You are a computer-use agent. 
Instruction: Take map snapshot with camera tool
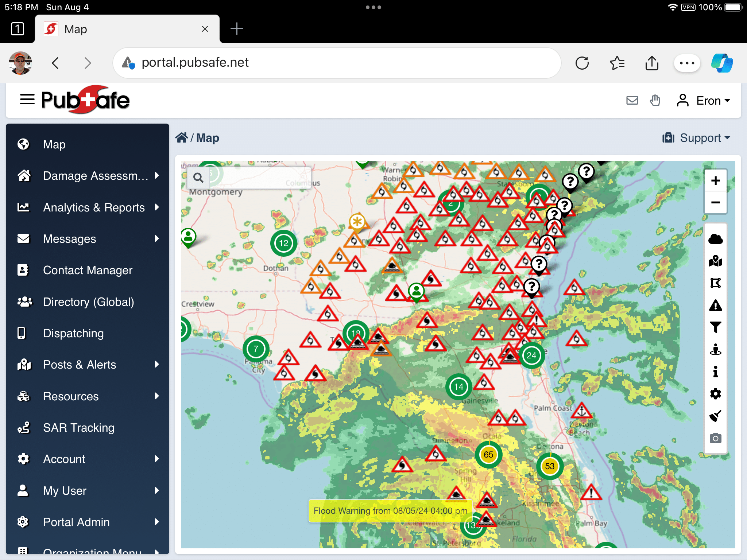(716, 438)
